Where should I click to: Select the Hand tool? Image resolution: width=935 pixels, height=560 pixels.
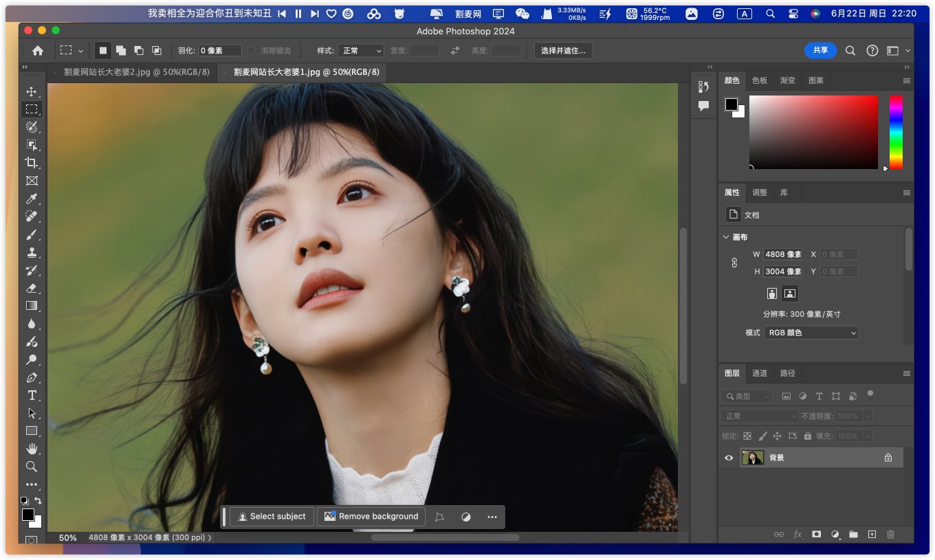[x=32, y=449]
